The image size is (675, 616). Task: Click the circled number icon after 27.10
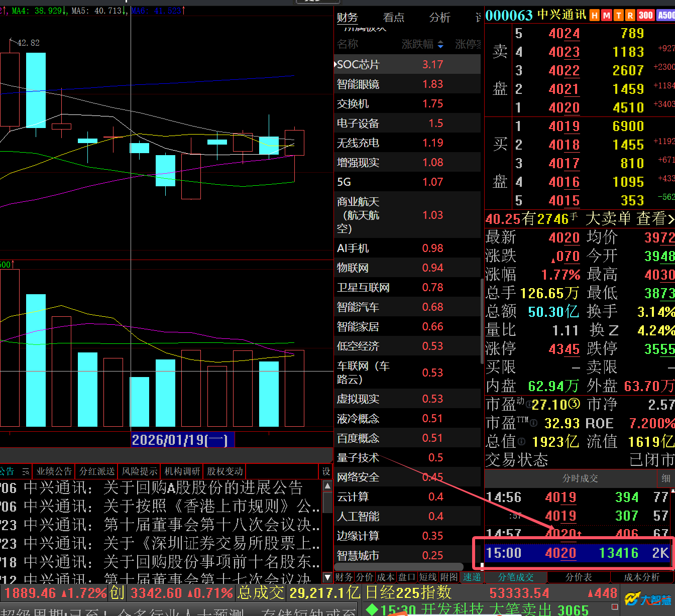[574, 404]
